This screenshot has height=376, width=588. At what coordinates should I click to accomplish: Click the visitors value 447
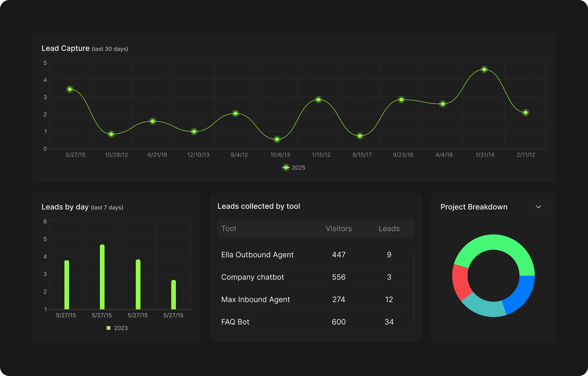coord(339,255)
